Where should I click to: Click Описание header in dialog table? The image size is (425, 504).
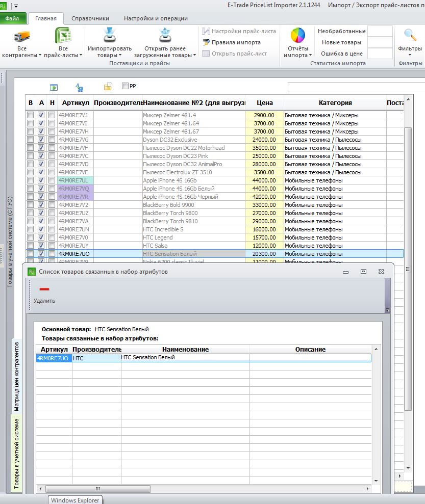point(310,349)
